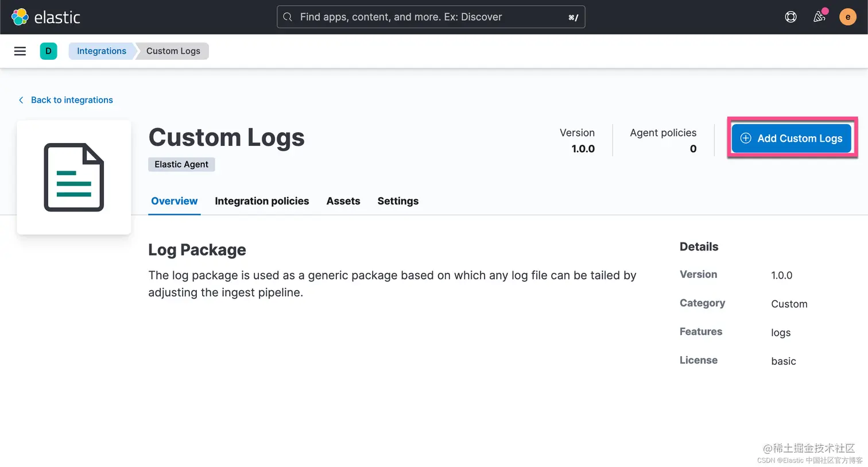Select the Overview tab
The width and height of the screenshot is (868, 467).
175,201
